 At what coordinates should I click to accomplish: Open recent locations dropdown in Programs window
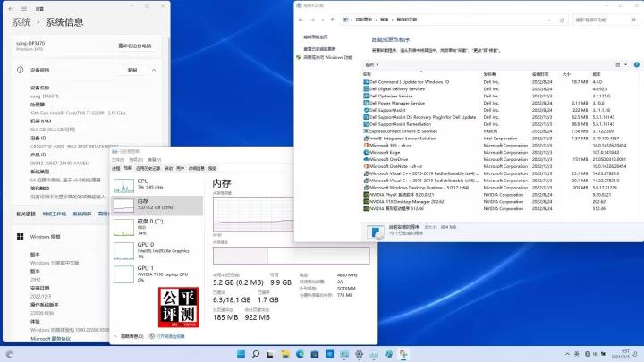click(x=323, y=20)
